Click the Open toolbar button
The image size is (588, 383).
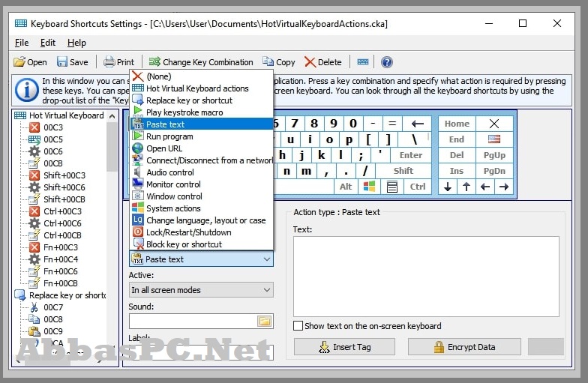click(30, 61)
